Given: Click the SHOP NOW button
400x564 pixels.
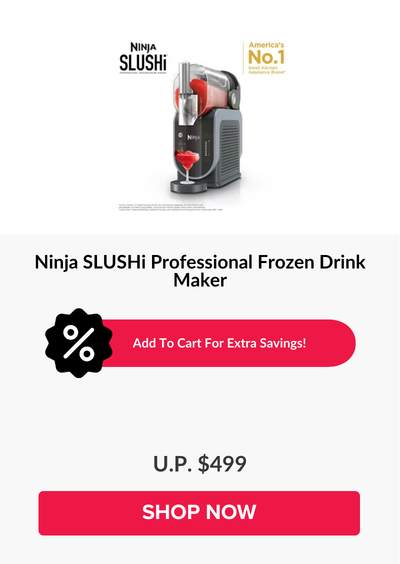Looking at the screenshot, I should coord(199,513).
